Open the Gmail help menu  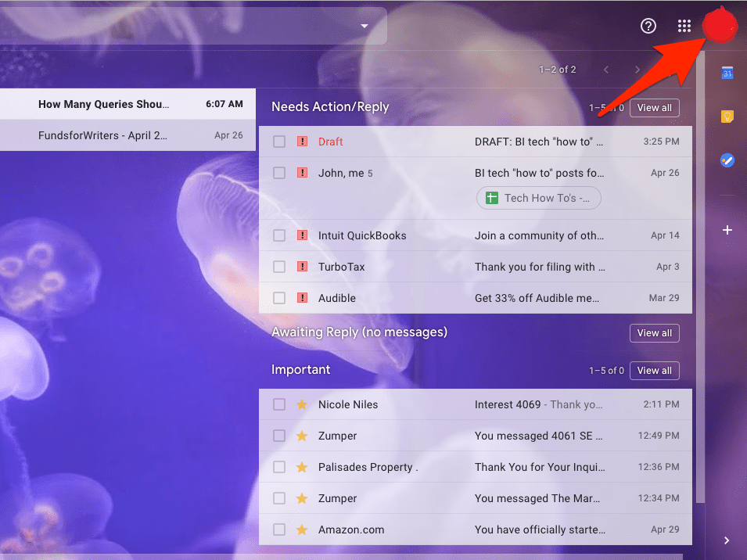(x=648, y=26)
